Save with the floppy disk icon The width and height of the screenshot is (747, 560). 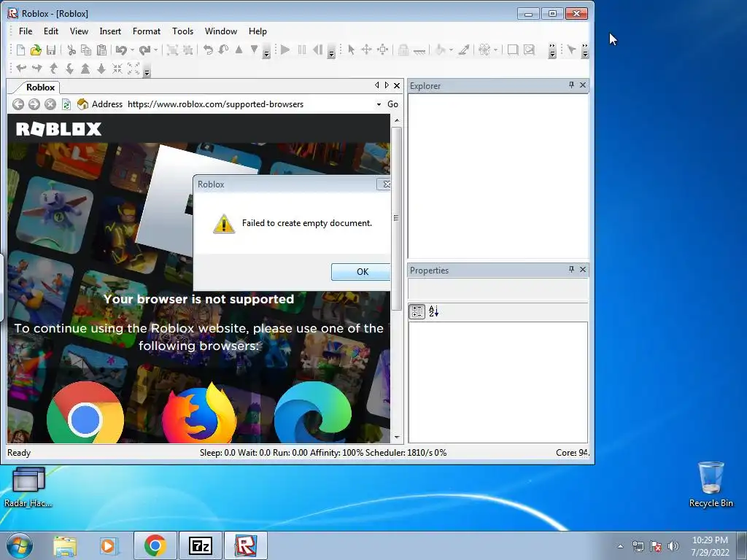point(51,50)
